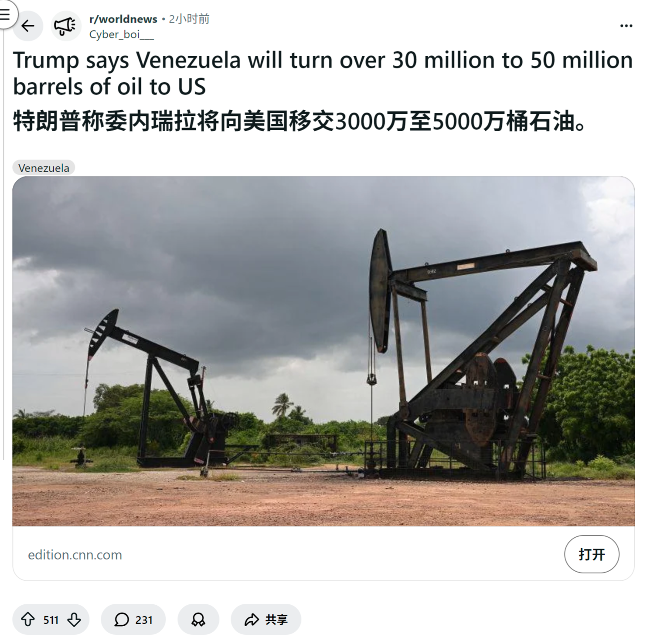
Task: Give an award with the ribbon icon
Action: point(198,619)
